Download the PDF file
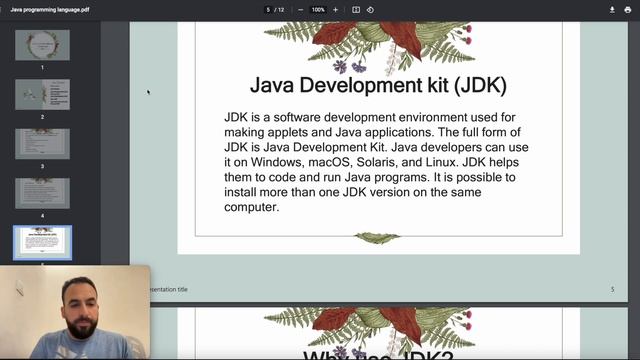This screenshot has width=640, height=360. point(612,10)
